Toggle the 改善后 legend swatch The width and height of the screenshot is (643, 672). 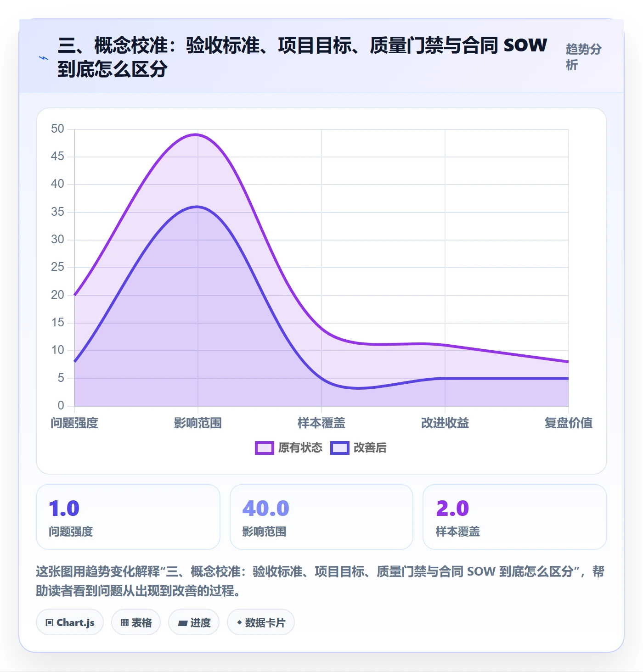(339, 448)
